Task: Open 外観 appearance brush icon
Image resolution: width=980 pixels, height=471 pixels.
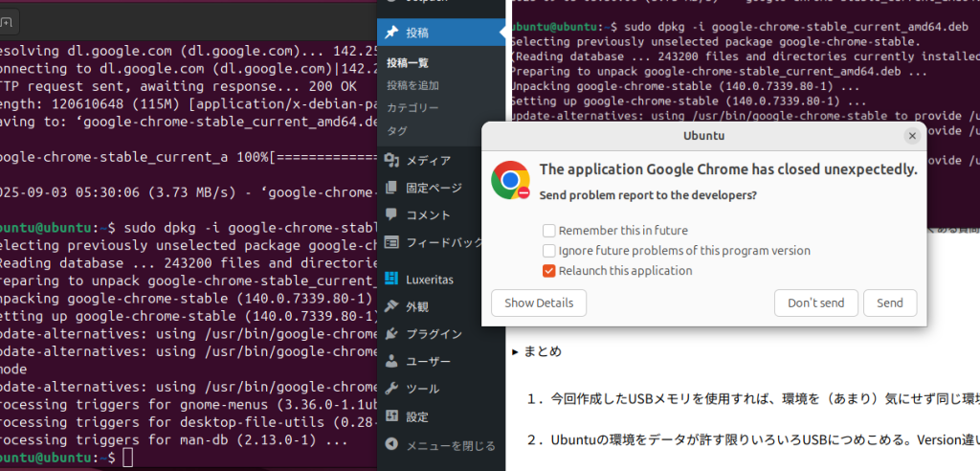Action: pyautogui.click(x=391, y=306)
